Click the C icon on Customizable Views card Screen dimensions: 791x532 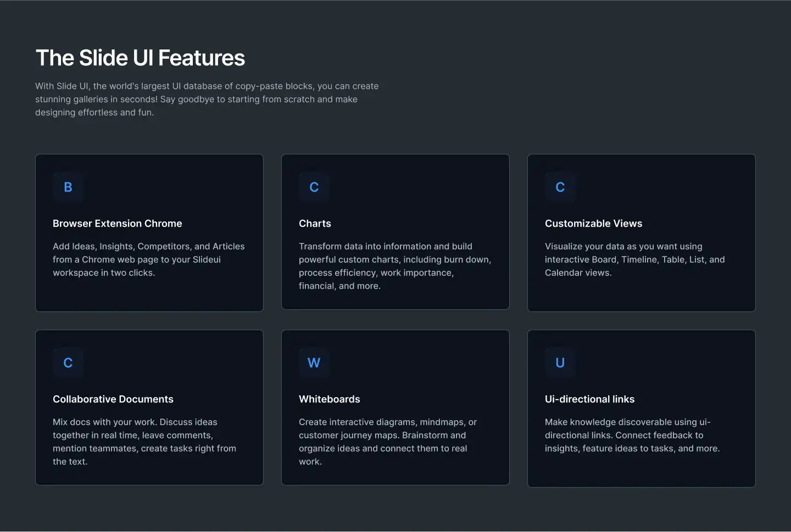tap(560, 187)
